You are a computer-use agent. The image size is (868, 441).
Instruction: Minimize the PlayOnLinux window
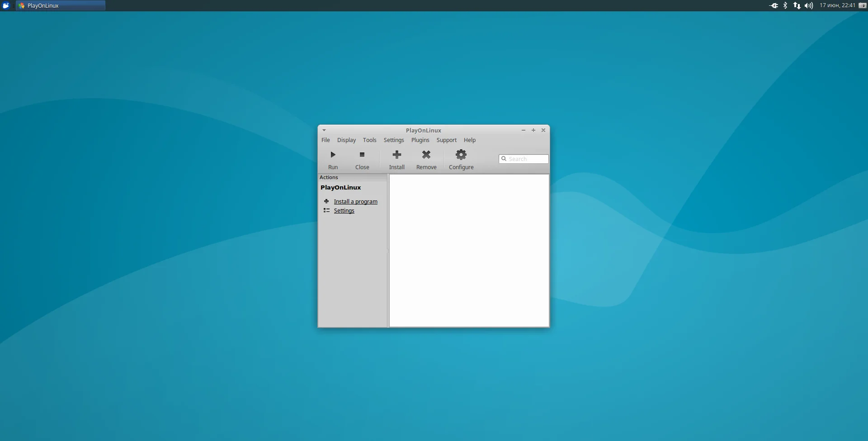click(524, 130)
